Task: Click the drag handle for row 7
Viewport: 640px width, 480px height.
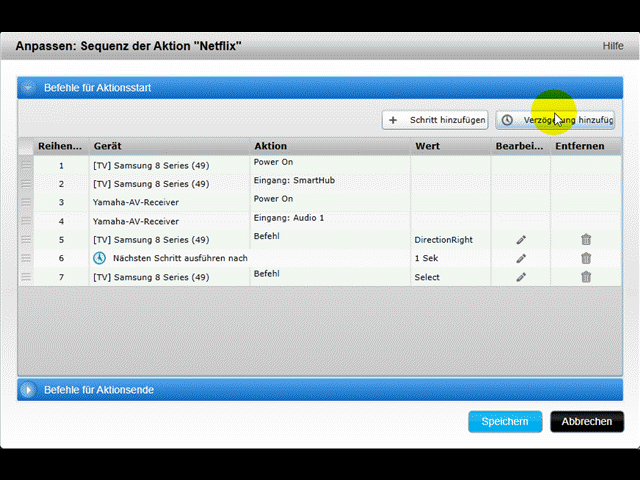Action: coord(26,277)
